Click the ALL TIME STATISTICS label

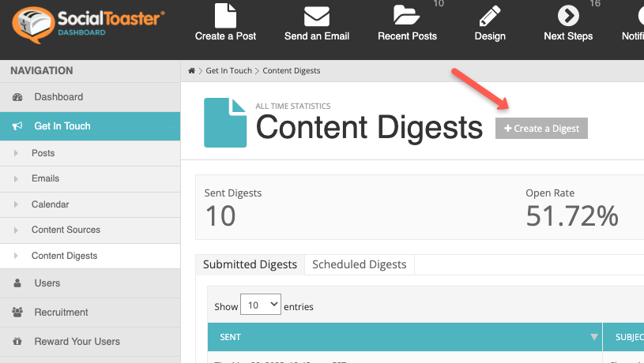[x=293, y=107]
